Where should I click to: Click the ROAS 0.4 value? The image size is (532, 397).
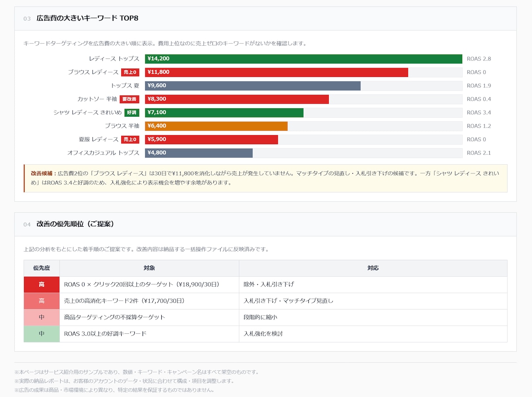click(x=479, y=99)
